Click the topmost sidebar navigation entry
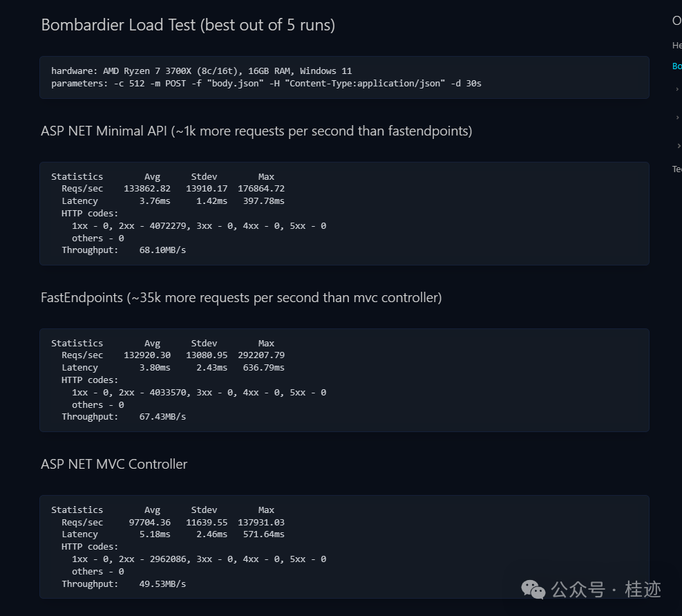Viewport: 682px width, 616px height. point(676,44)
